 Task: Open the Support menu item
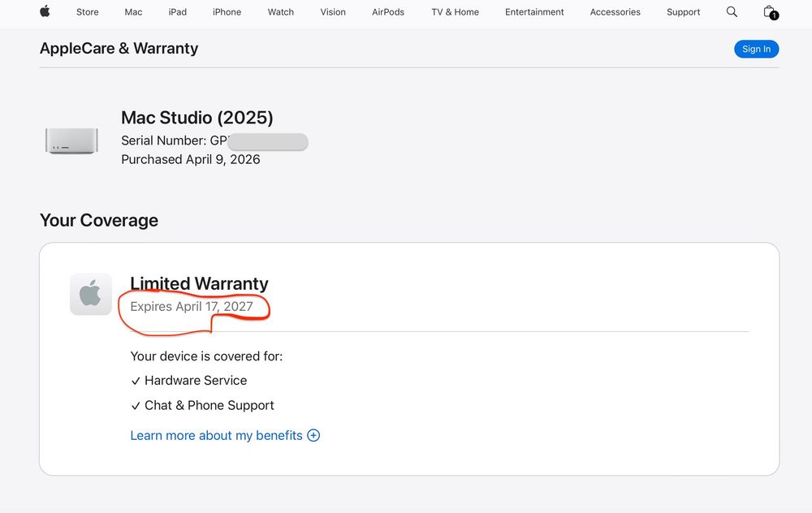click(683, 12)
